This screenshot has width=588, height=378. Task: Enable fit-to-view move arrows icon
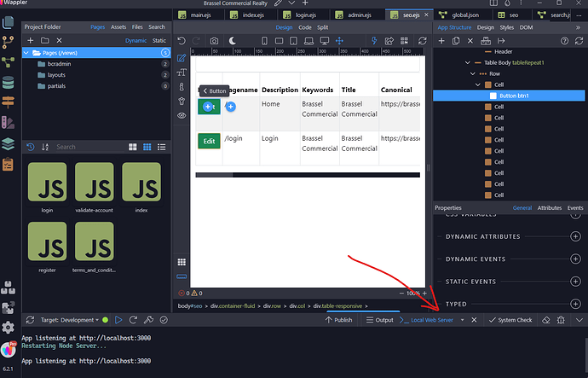click(339, 41)
